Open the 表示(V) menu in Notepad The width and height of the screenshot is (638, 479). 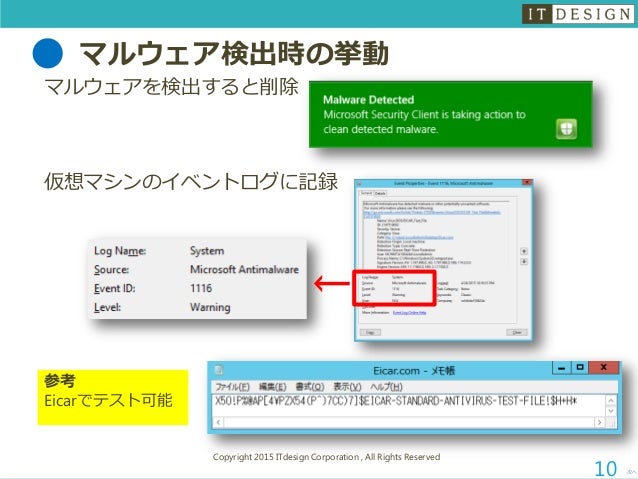click(x=347, y=387)
